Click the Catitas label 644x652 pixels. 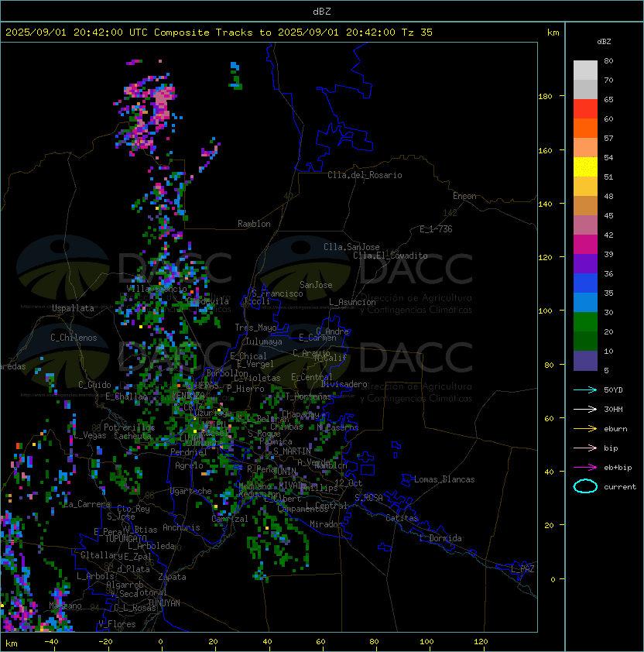(x=402, y=518)
